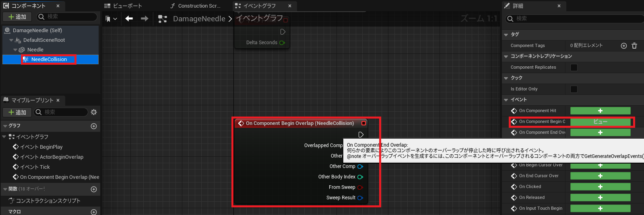Click the forward navigation arrow
644x215 pixels.
point(144,18)
